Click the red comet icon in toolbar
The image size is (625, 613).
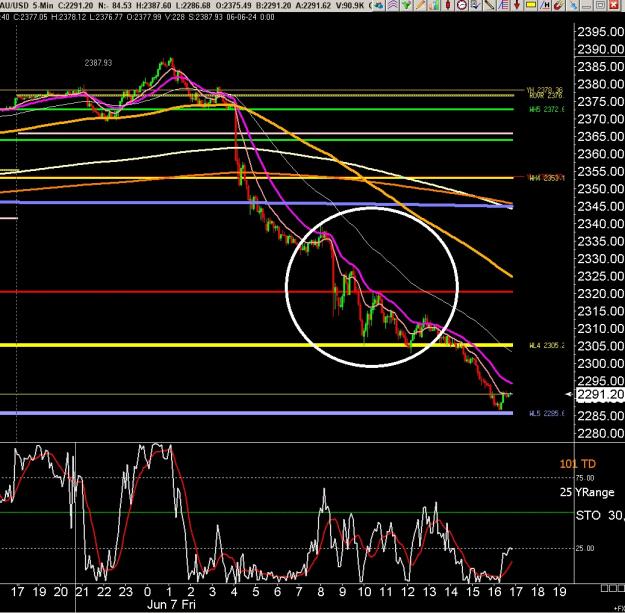pyautogui.click(x=558, y=5)
